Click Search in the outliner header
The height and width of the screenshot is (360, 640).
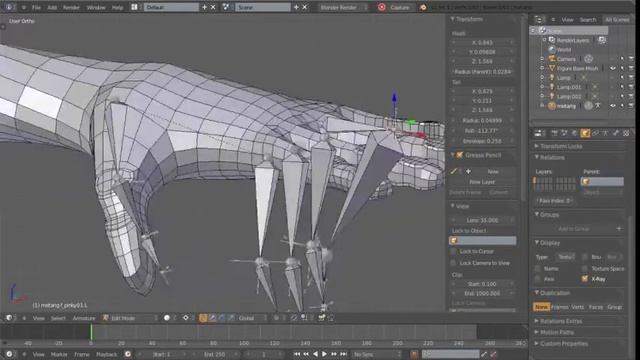coord(588,20)
